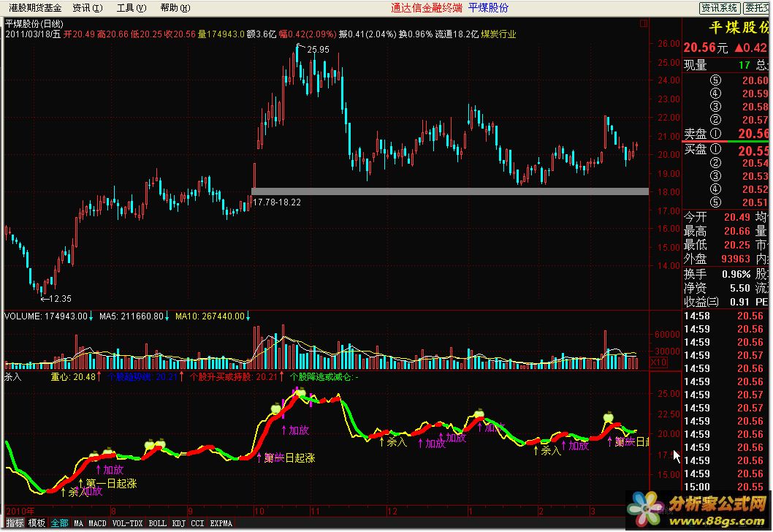
Task: Click the 委托 button at top right
Action: [757, 8]
